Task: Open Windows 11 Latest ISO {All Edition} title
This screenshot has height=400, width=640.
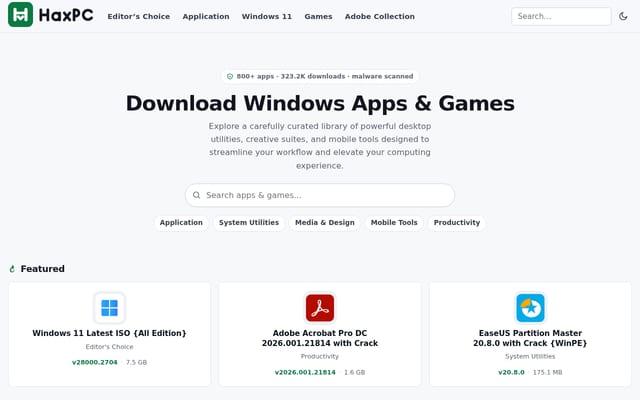Action: (109, 333)
